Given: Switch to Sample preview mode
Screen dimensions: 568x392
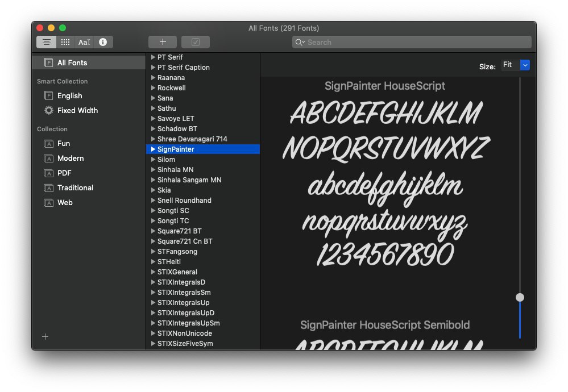Looking at the screenshot, I should 47,42.
